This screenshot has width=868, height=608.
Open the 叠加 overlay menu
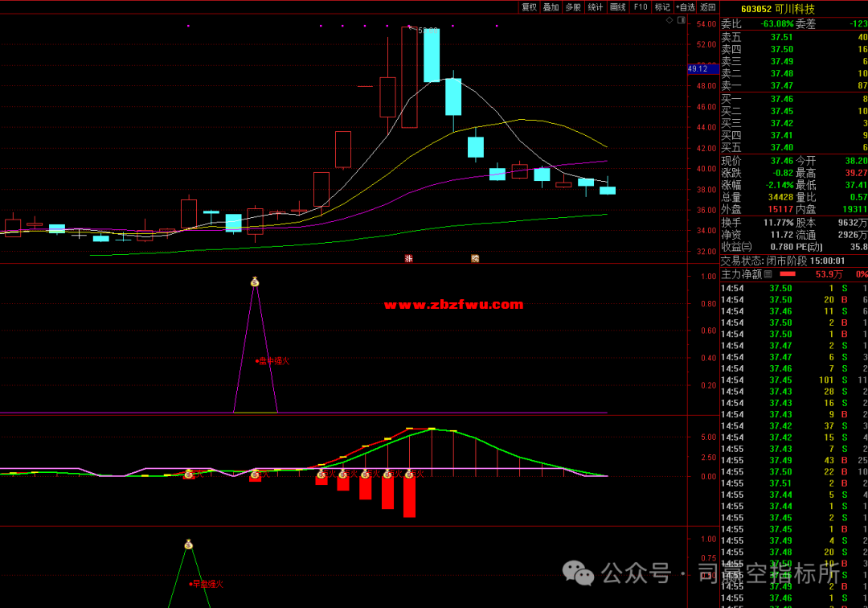coord(551,7)
